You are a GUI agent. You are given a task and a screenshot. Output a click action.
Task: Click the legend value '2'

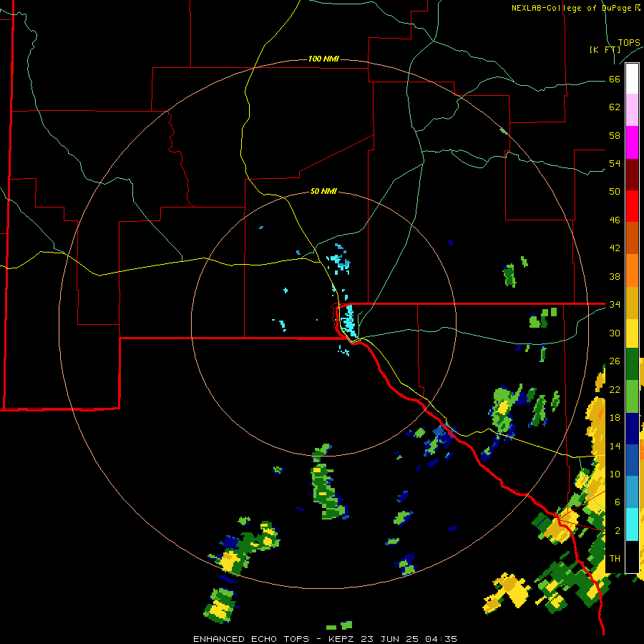tap(617, 531)
